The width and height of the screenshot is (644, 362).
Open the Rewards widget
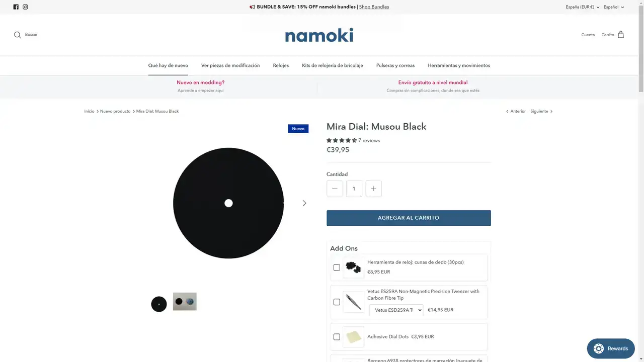pos(611,348)
